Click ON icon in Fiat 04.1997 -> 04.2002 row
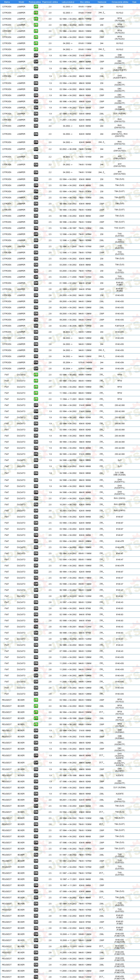The height and width of the screenshot is (980, 140). click(x=36, y=578)
